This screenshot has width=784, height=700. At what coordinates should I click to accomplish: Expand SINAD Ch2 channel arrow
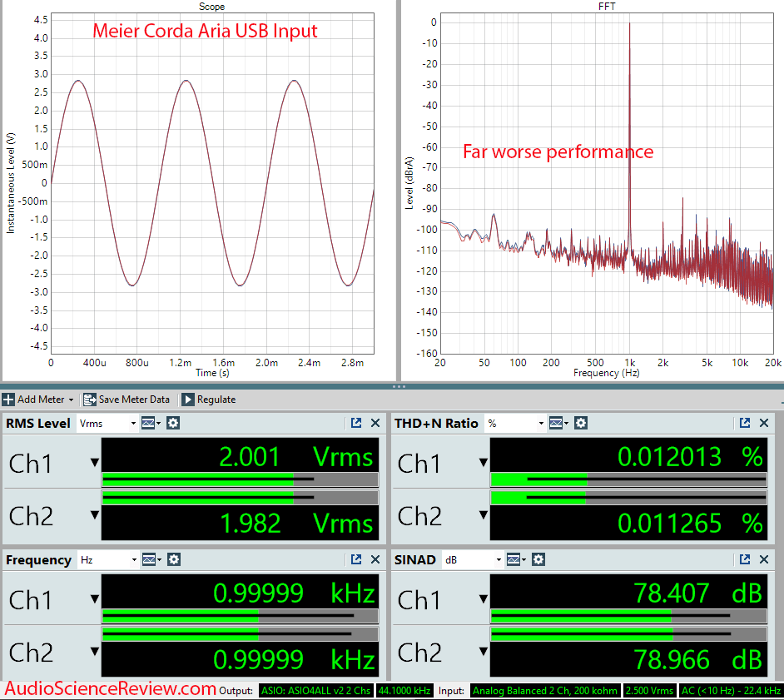pos(483,651)
